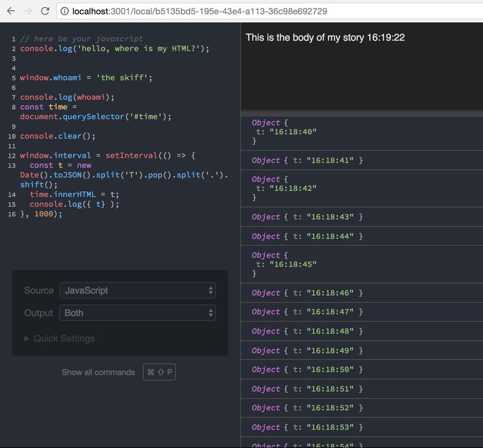The image size is (483, 448).
Task: Reload the localhost page
Action: (45, 11)
